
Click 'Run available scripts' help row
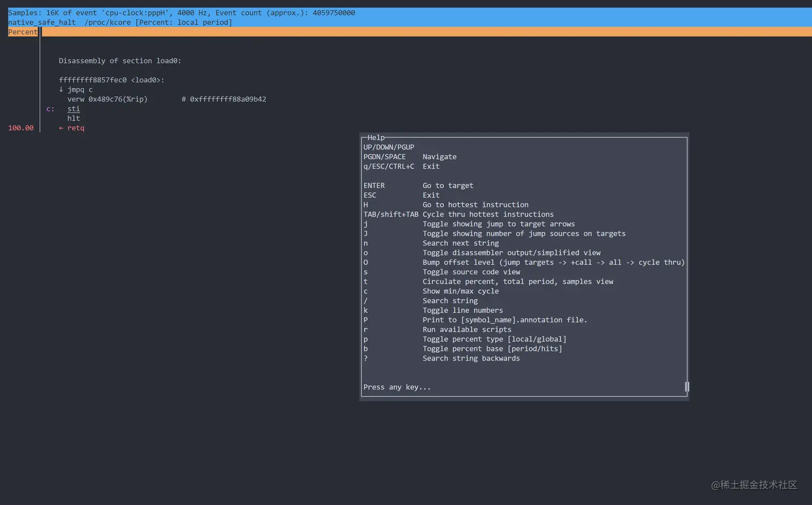[438, 331]
